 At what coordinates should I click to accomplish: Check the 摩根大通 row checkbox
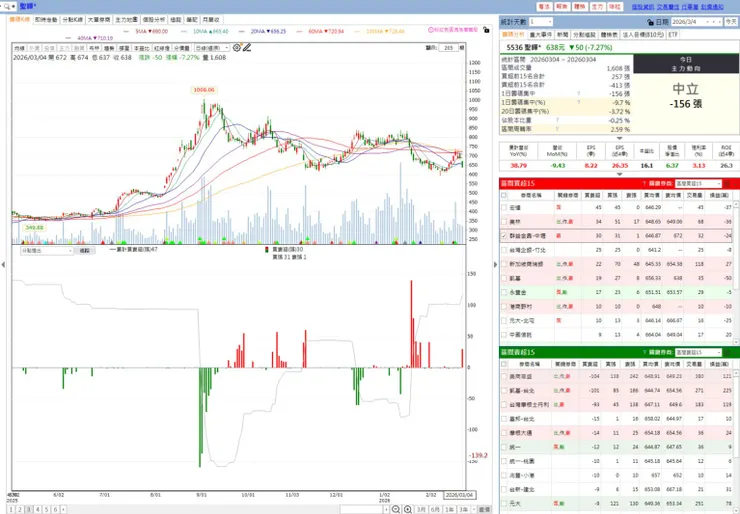(x=504, y=433)
